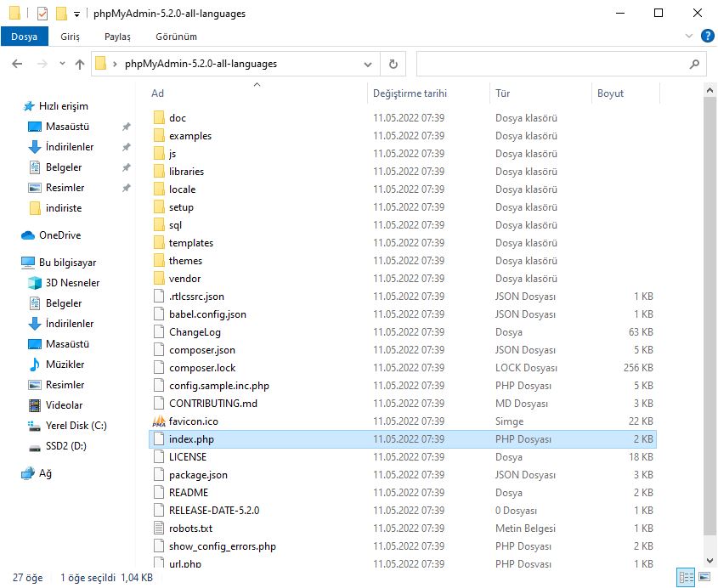718x588 pixels.
Task: Open pinned Belgeler in quick access
Action: [64, 167]
